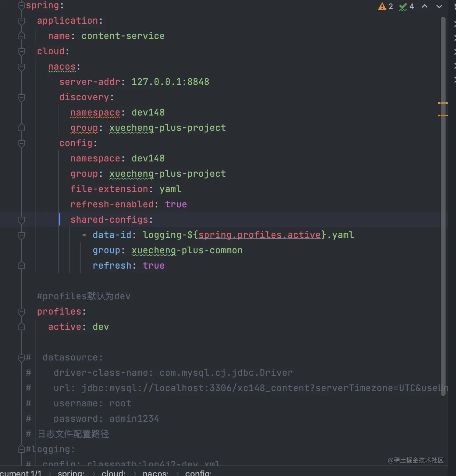
Task: Fold the nacos block in gutter
Action: (22, 67)
